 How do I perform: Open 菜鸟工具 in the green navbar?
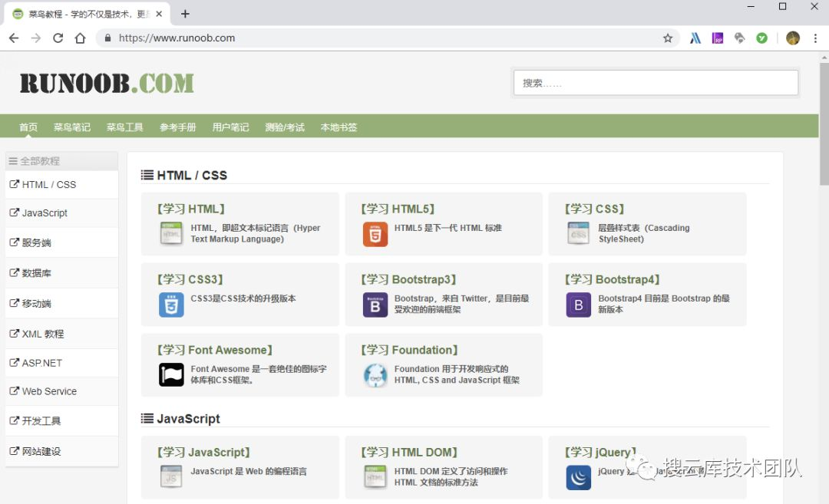(x=125, y=127)
